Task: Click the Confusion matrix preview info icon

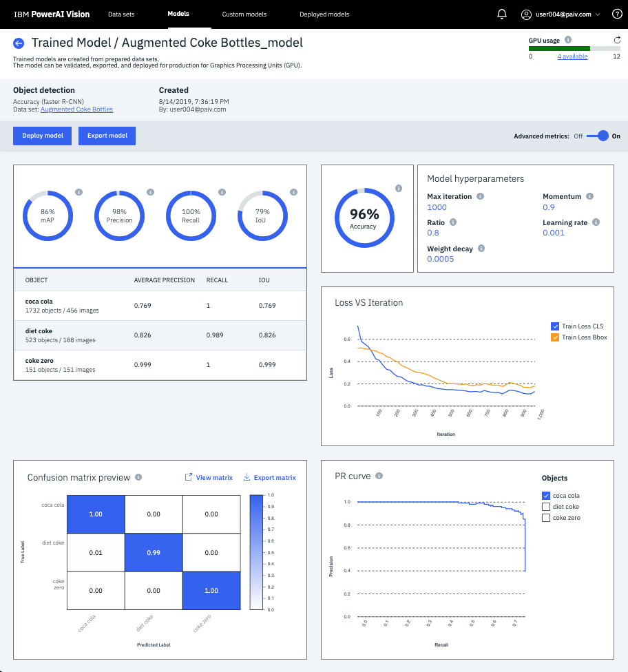Action: tap(138, 477)
